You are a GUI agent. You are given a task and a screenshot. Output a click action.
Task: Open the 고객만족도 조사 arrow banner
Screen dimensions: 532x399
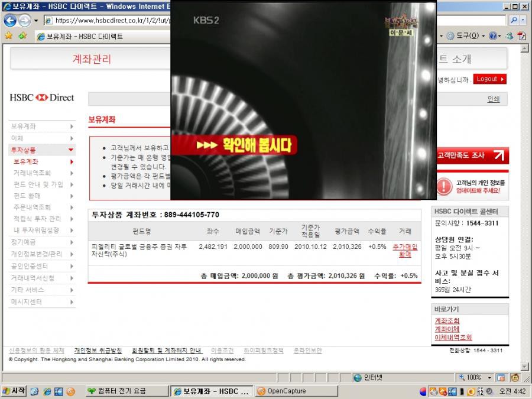click(473, 155)
